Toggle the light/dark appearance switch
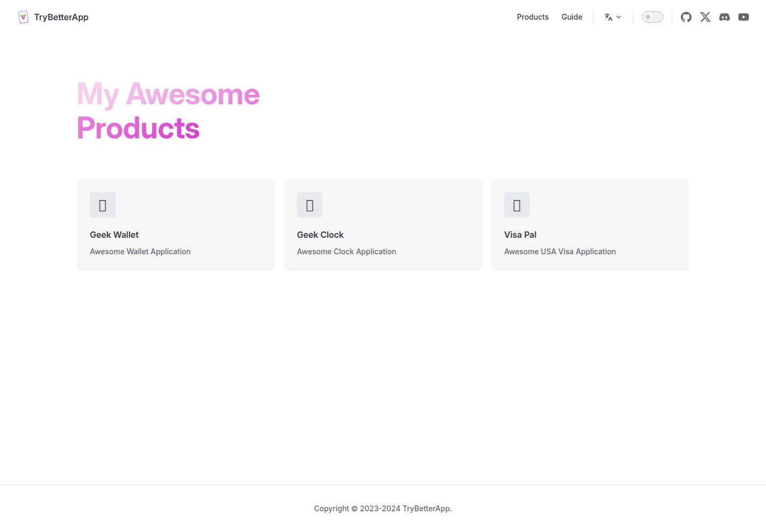This screenshot has width=766, height=532. pyautogui.click(x=653, y=17)
